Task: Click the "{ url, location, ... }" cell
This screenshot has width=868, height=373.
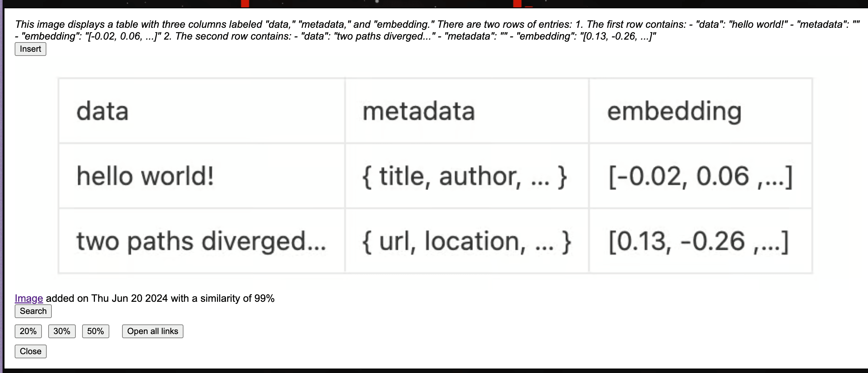Action: tap(466, 241)
